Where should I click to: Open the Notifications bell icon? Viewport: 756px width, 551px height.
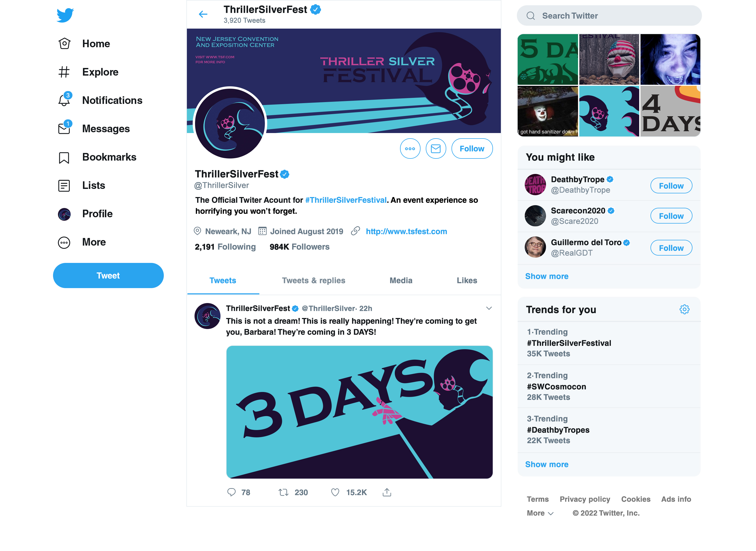pyautogui.click(x=64, y=100)
